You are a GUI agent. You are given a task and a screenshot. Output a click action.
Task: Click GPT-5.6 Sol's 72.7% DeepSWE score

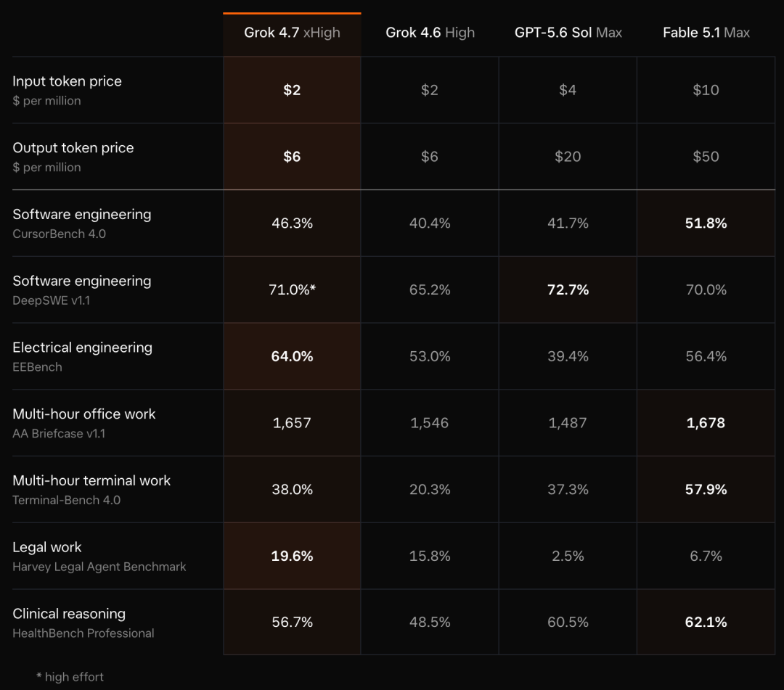click(x=568, y=289)
